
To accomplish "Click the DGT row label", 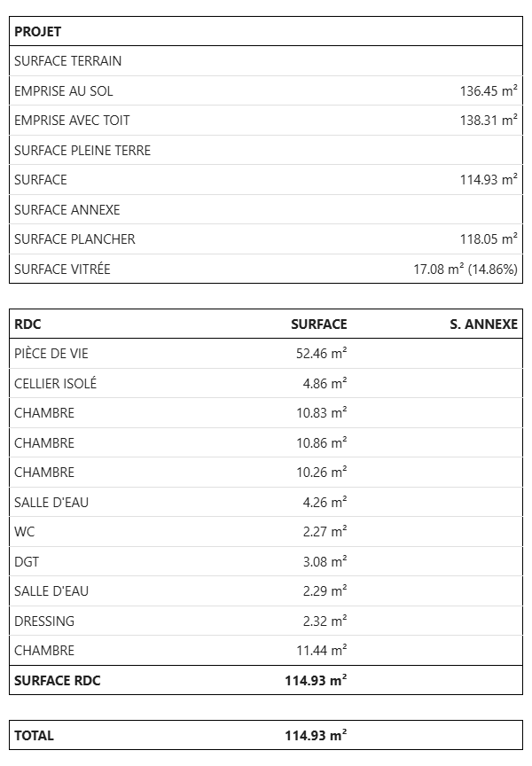I will pos(27,561).
